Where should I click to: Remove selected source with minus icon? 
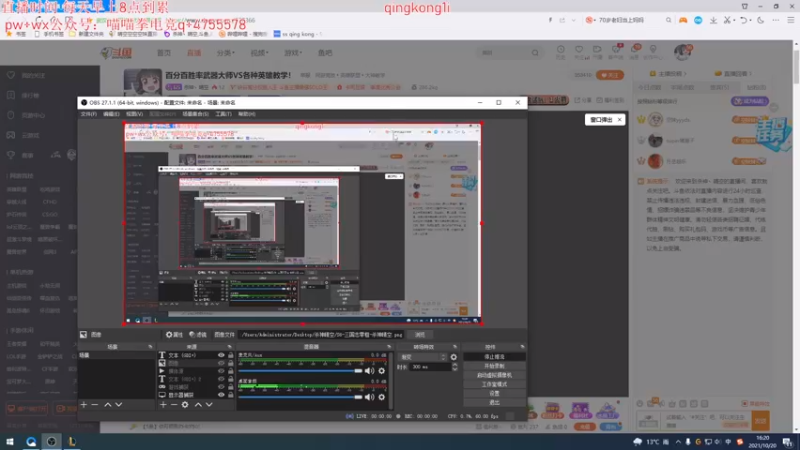[x=174, y=405]
